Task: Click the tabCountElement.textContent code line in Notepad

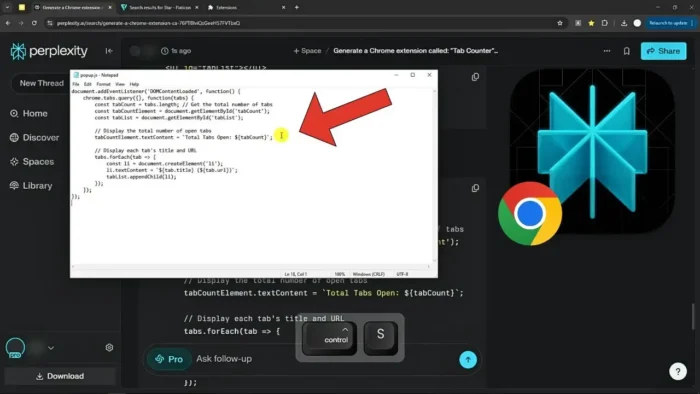Action: click(183, 137)
